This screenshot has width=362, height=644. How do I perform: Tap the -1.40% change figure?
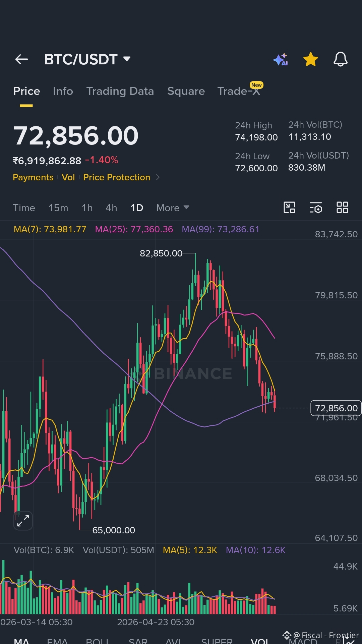tap(102, 160)
